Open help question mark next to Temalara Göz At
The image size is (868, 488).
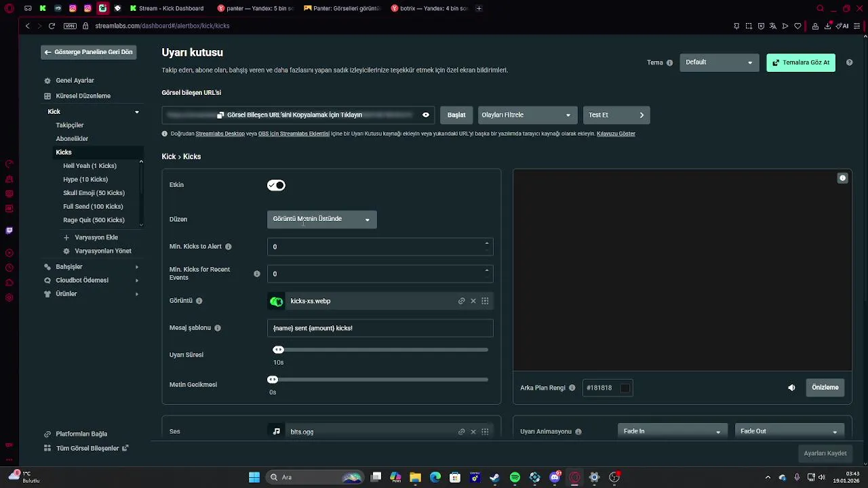tap(849, 62)
